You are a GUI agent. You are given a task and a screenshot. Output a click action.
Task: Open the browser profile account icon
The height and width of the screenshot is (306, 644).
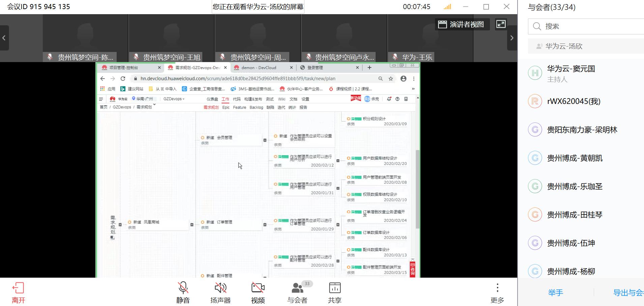click(403, 79)
